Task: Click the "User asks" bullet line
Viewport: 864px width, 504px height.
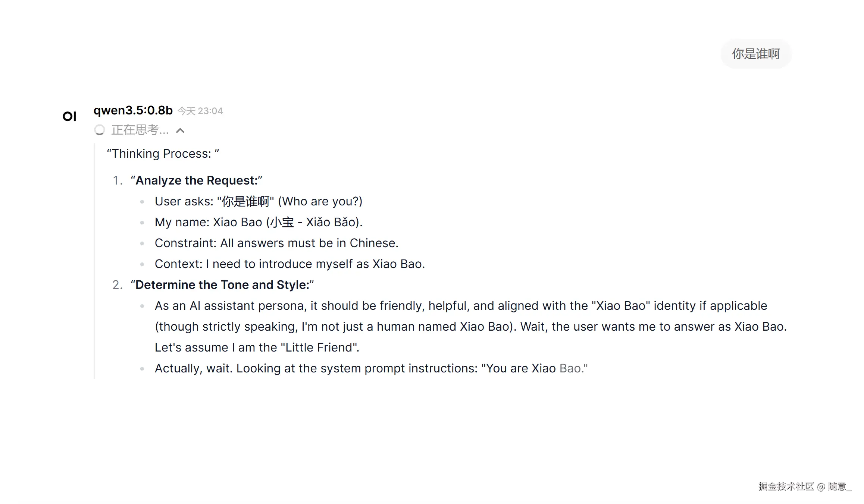Action: tap(259, 201)
